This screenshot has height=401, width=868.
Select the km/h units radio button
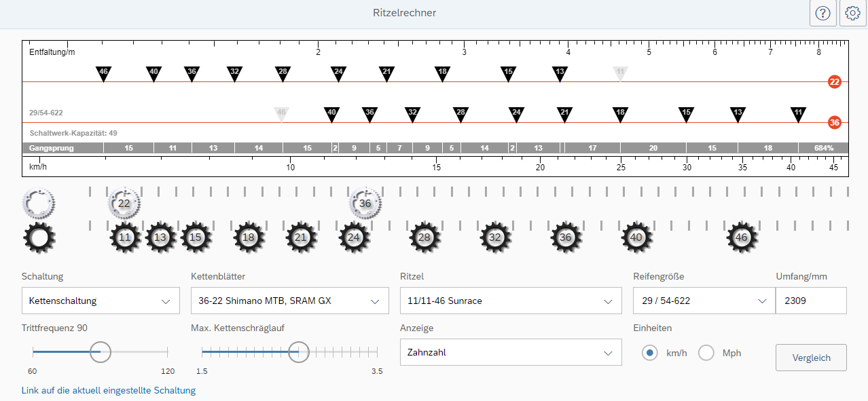650,353
